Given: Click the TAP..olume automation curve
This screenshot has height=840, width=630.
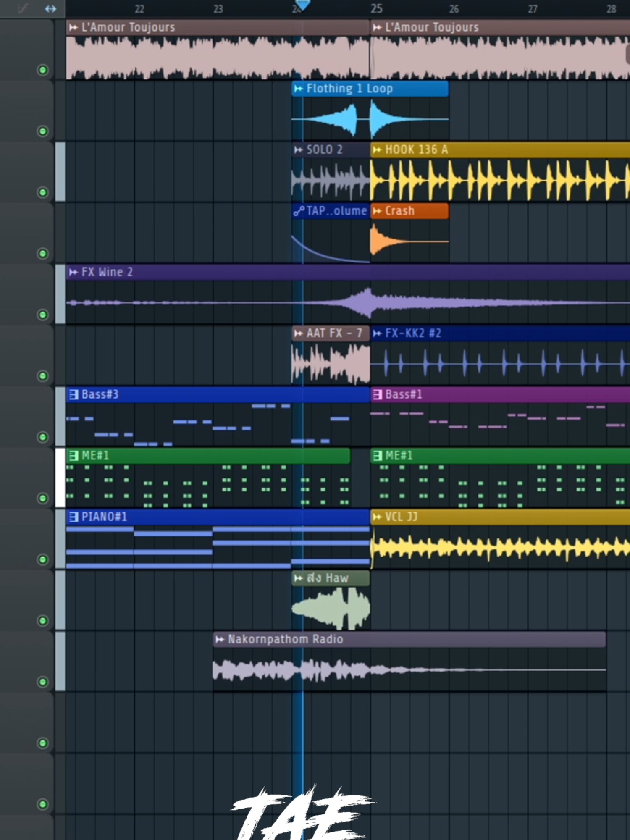Looking at the screenshot, I should (x=331, y=249).
